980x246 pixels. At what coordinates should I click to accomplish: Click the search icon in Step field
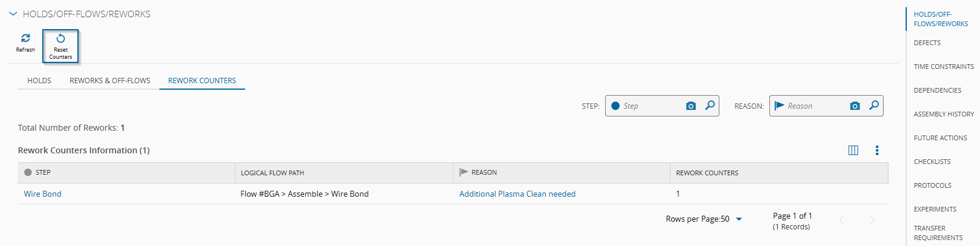tap(710, 105)
